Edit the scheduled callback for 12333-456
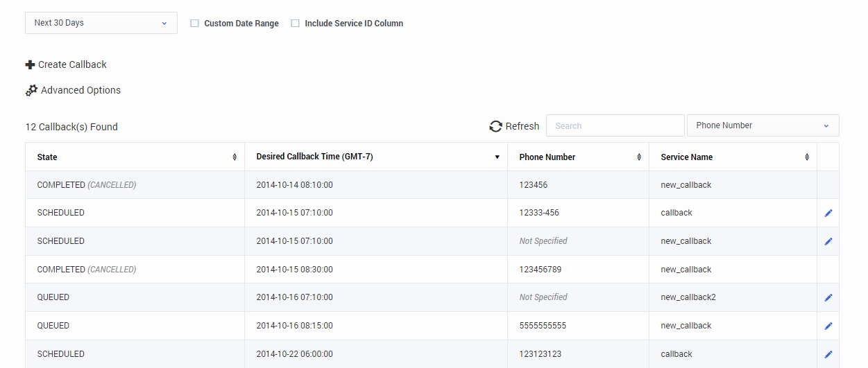The height and width of the screenshot is (368, 868). click(828, 213)
